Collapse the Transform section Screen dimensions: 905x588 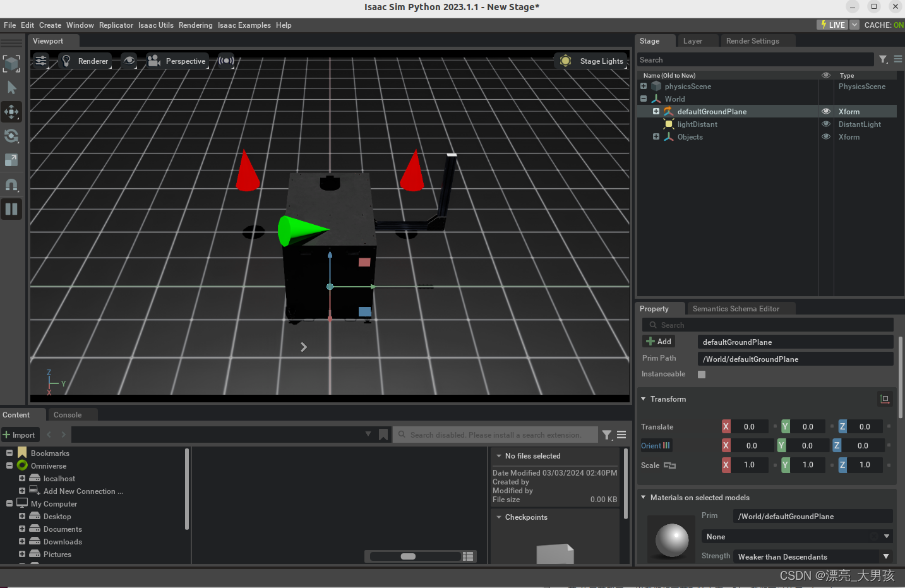click(x=644, y=399)
